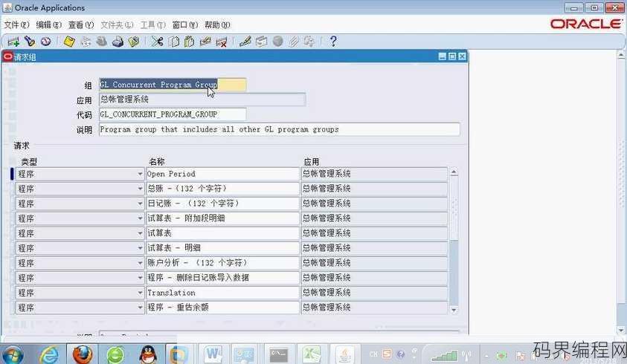627x364 pixels.
Task: Click the 组 field with GL Concurrent Program Group
Action: tap(173, 85)
